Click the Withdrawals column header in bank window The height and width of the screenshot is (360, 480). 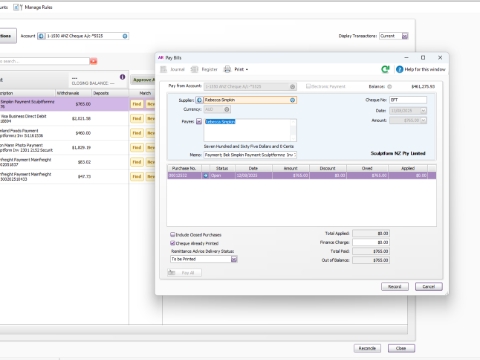coord(73,93)
